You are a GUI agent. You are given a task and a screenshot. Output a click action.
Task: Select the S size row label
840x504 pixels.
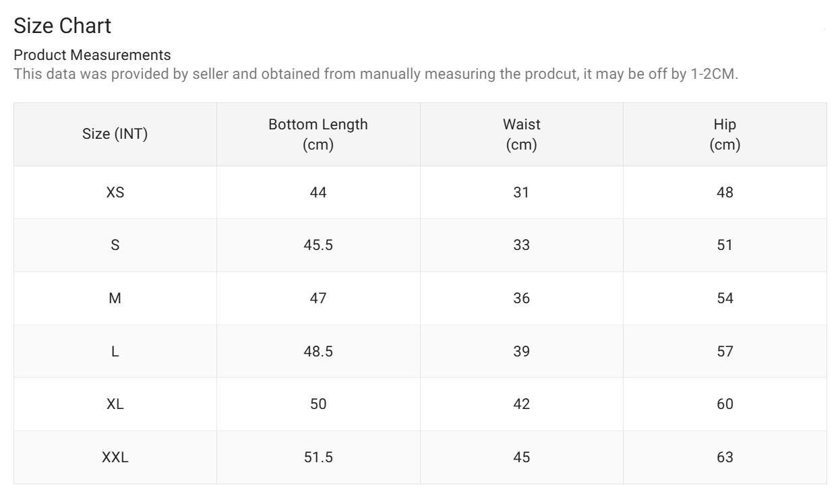115,245
